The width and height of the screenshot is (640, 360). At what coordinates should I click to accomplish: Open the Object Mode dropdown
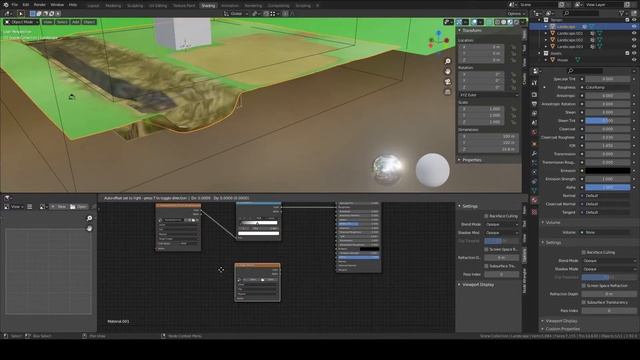pyautogui.click(x=21, y=22)
